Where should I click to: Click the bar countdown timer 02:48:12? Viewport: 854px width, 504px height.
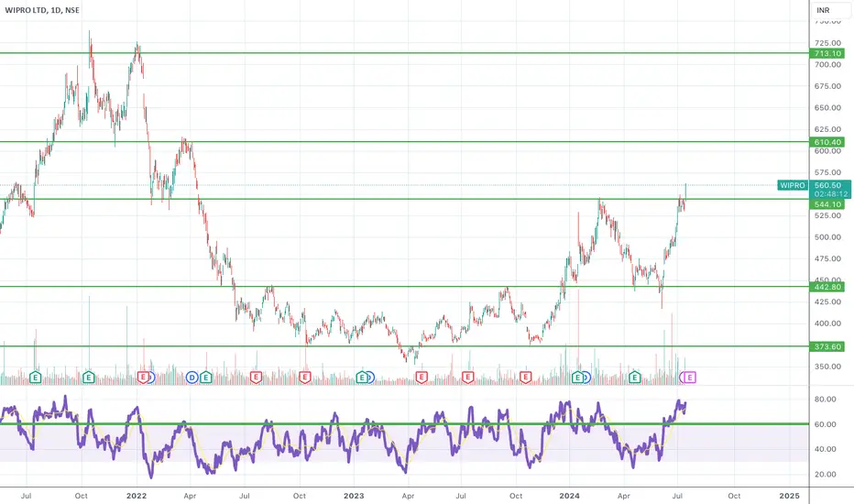(830, 194)
